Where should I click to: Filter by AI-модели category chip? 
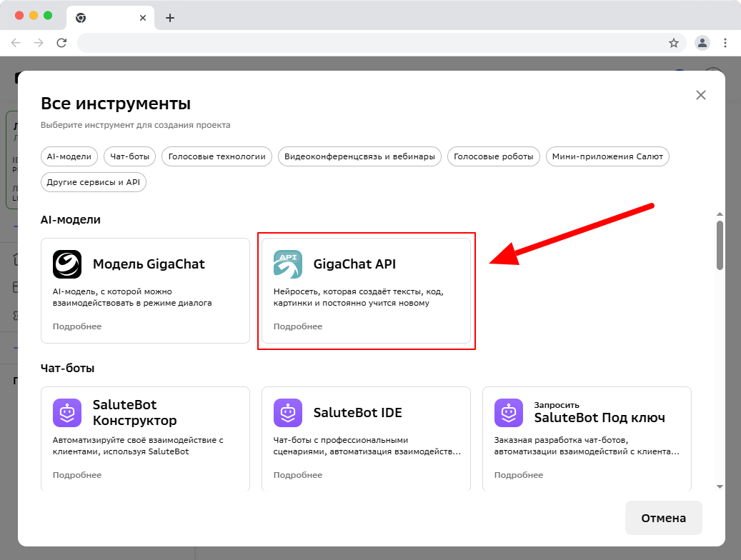pyautogui.click(x=69, y=156)
